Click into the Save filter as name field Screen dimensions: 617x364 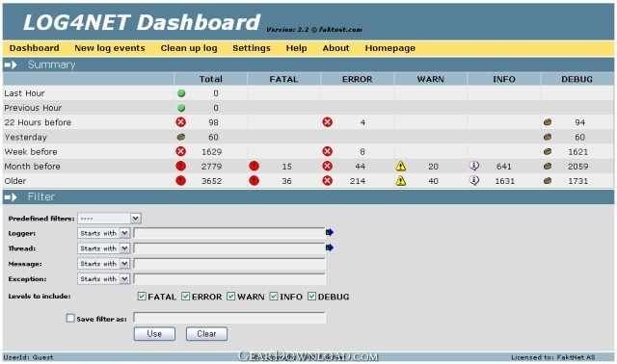[229, 318]
